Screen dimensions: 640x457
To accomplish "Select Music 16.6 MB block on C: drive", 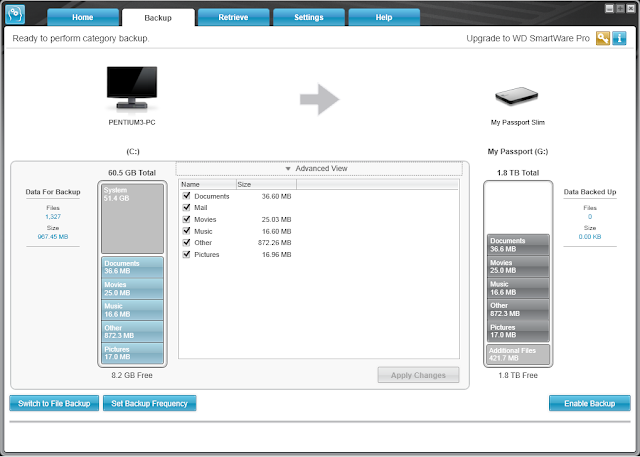I will click(133, 310).
